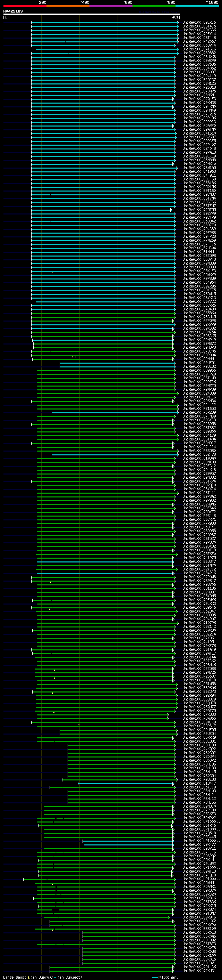Viewport: 222px width, 980px height.
Task: Click the UniRef100_Q7XU31 hit label
Action: [199, 971]
